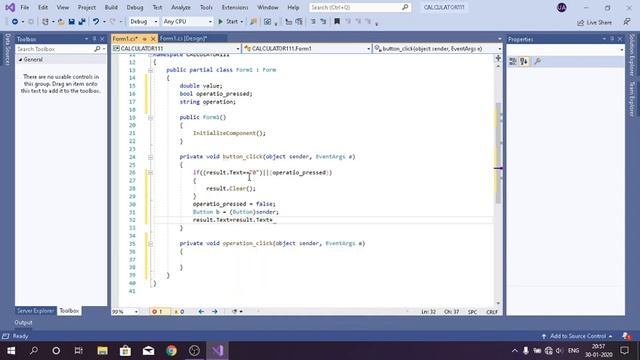Save the current file with Save icon
The width and height of the screenshot is (640, 360).
coord(71,22)
